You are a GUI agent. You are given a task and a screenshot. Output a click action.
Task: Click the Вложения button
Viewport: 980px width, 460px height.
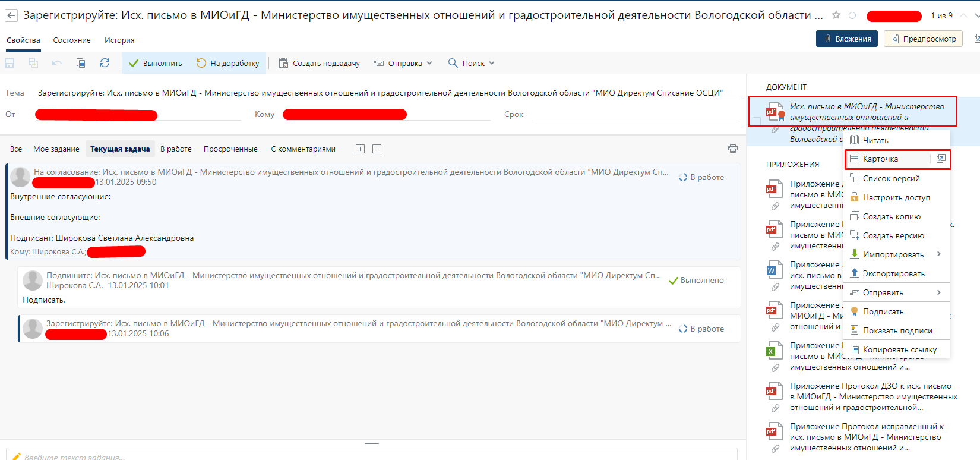click(x=847, y=39)
